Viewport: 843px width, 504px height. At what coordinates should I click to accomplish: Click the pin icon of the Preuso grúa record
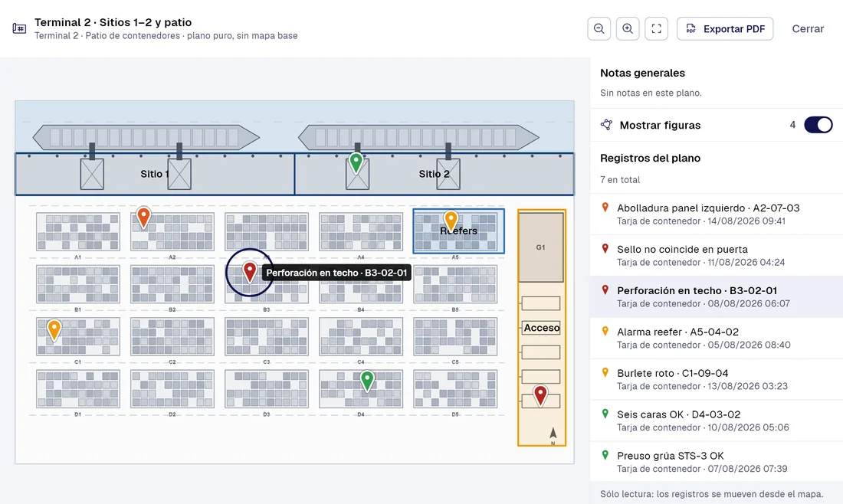coord(605,455)
